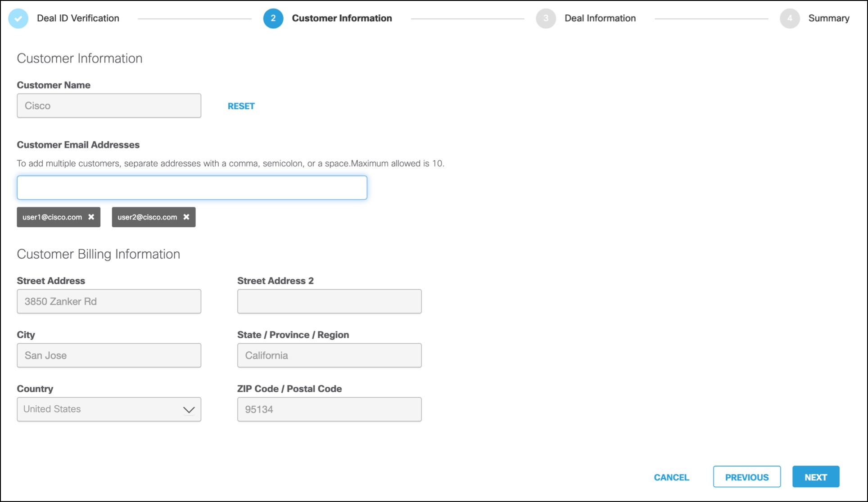
Task: Reset the customer name
Action: (x=241, y=106)
